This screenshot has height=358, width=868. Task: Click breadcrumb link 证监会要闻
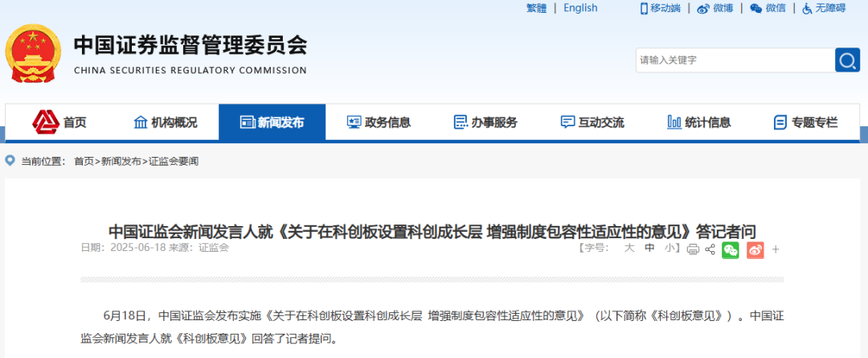tap(174, 161)
